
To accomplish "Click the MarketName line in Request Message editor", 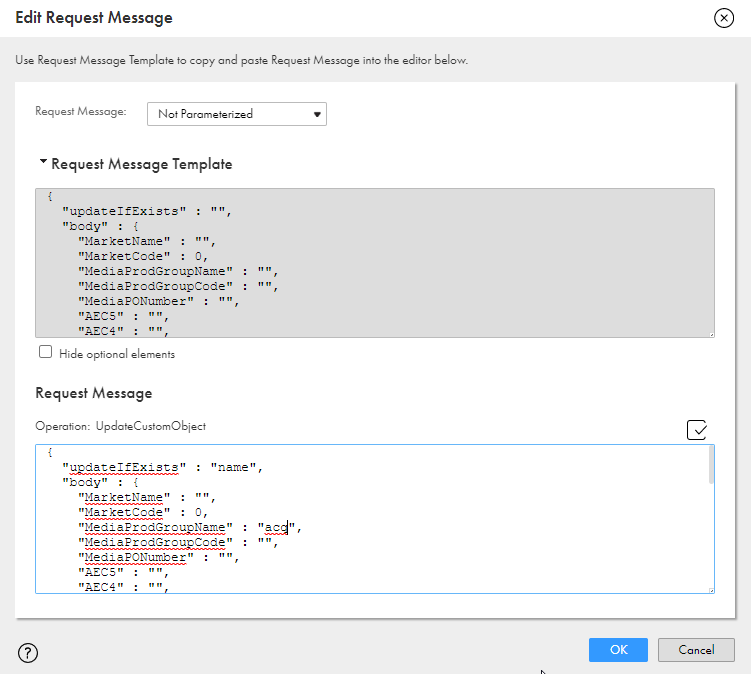I will click(147, 498).
